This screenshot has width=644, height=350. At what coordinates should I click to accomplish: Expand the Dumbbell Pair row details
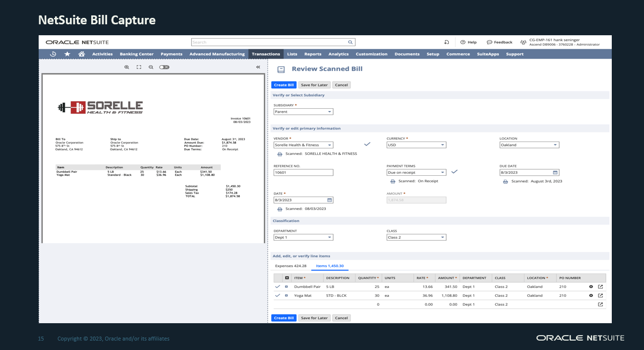pyautogui.click(x=286, y=286)
